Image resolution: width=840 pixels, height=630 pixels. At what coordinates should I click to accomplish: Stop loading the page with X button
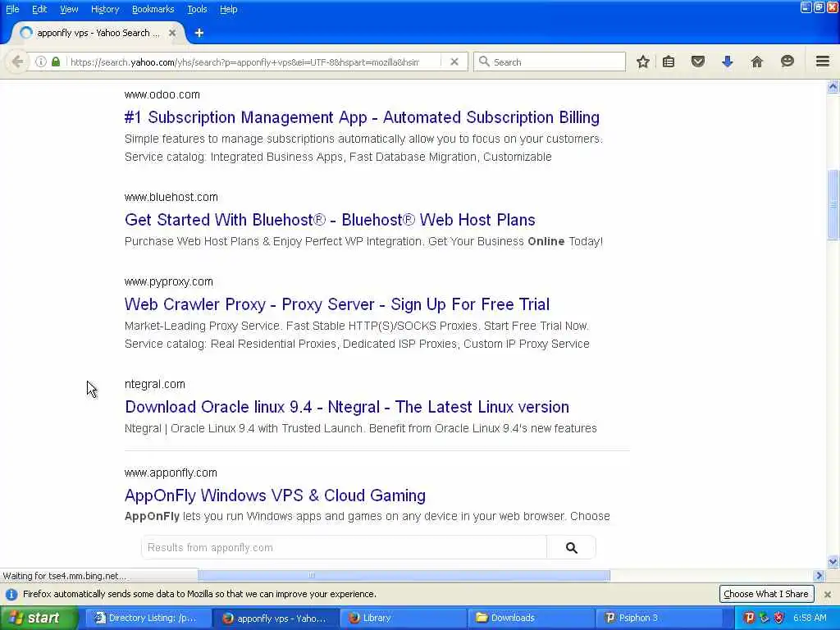[x=454, y=62]
